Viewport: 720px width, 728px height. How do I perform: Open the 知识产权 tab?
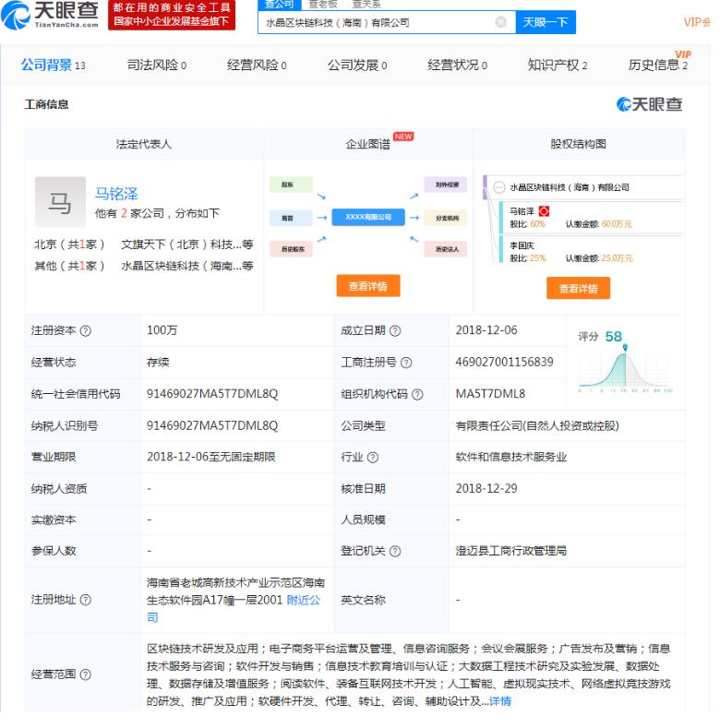557,65
